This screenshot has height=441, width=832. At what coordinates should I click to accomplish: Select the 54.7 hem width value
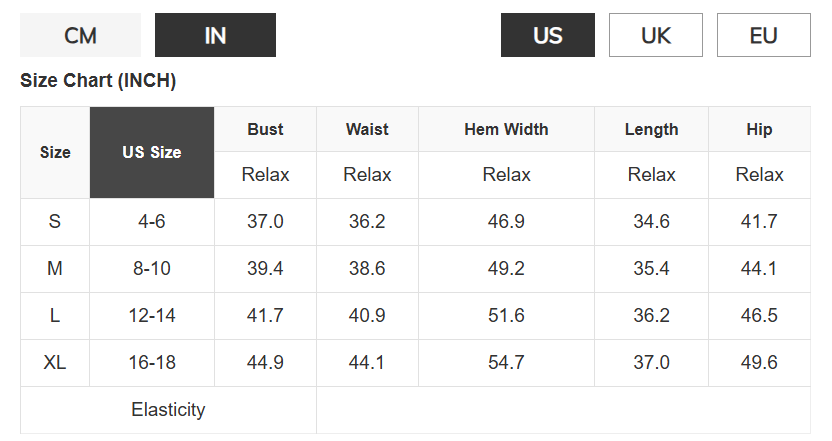point(506,363)
